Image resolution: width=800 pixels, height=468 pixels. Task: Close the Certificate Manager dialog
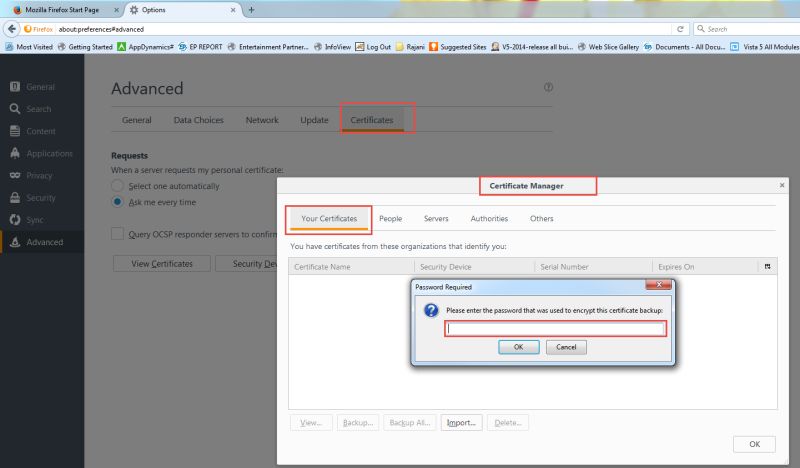click(782, 185)
